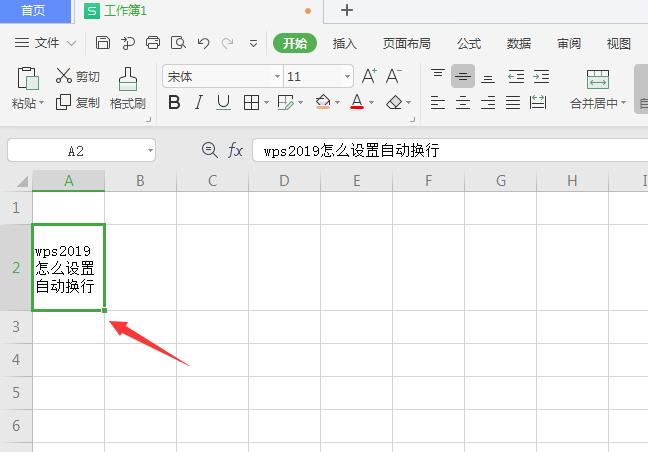Click the increase indent icon
Viewport: 648px width, 452px height.
click(541, 76)
